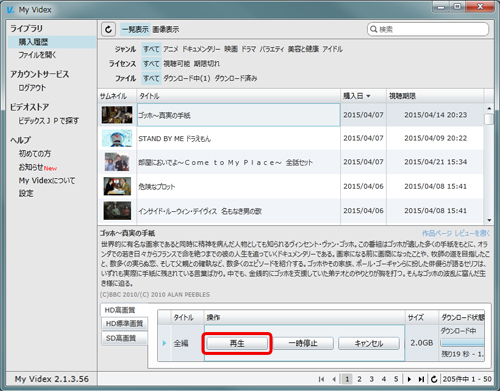Open ビデックスＪＰで探す store link
Image resolution: width=500 pixels, height=391 pixels.
pyautogui.click(x=49, y=121)
